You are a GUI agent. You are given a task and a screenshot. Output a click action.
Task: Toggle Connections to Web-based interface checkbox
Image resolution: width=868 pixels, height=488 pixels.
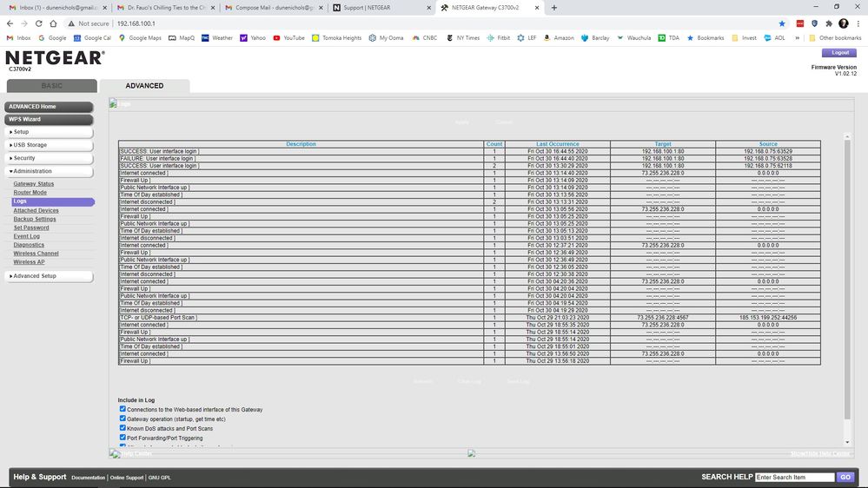coord(123,409)
